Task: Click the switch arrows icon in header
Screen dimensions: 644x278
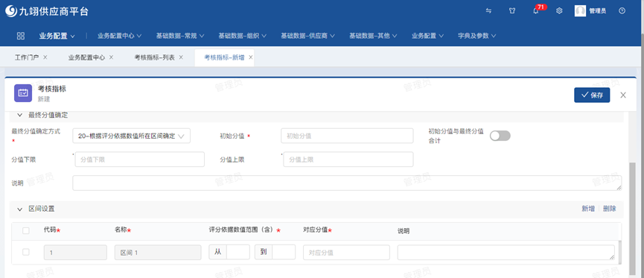Action: (488, 11)
